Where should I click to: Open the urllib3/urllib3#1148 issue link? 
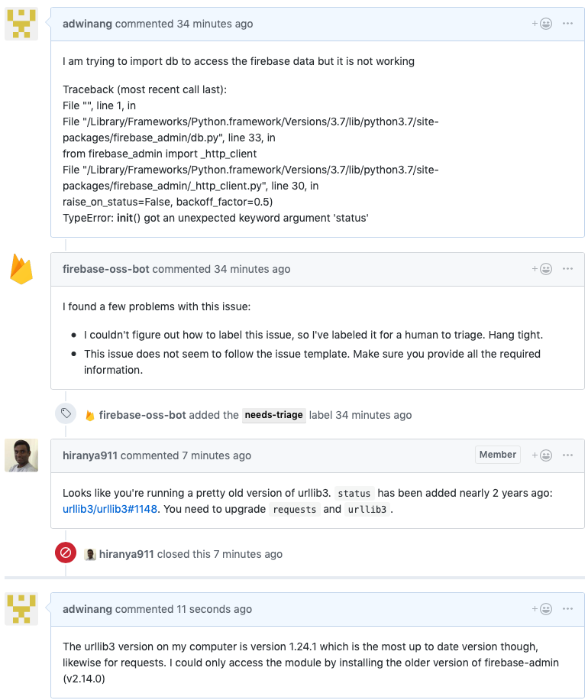(110, 509)
